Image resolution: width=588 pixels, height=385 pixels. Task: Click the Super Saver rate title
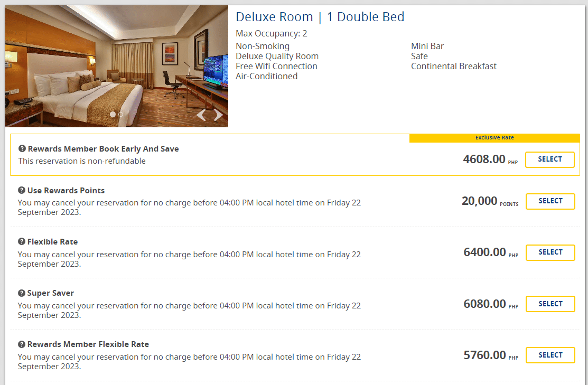pos(51,293)
